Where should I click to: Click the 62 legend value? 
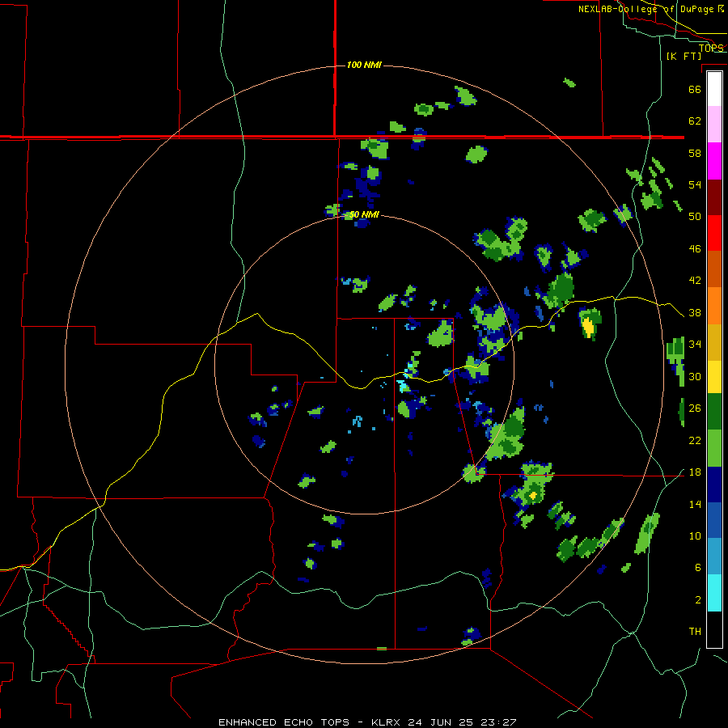pyautogui.click(x=695, y=121)
